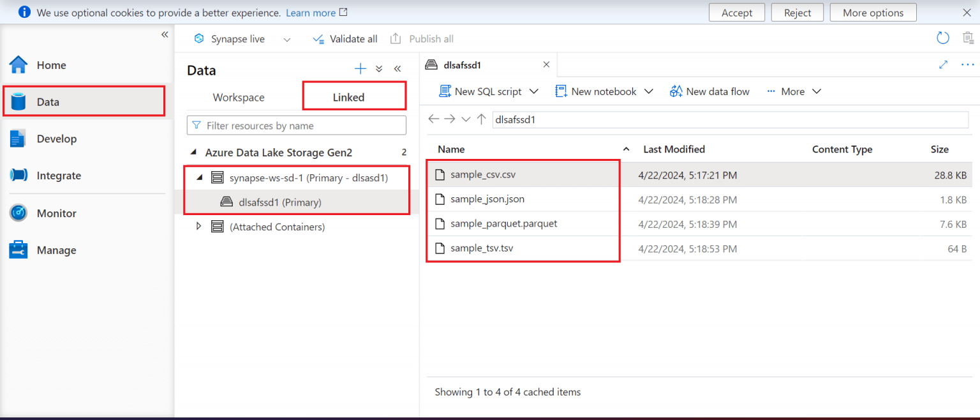Click the plus icon to add resource

click(x=360, y=69)
